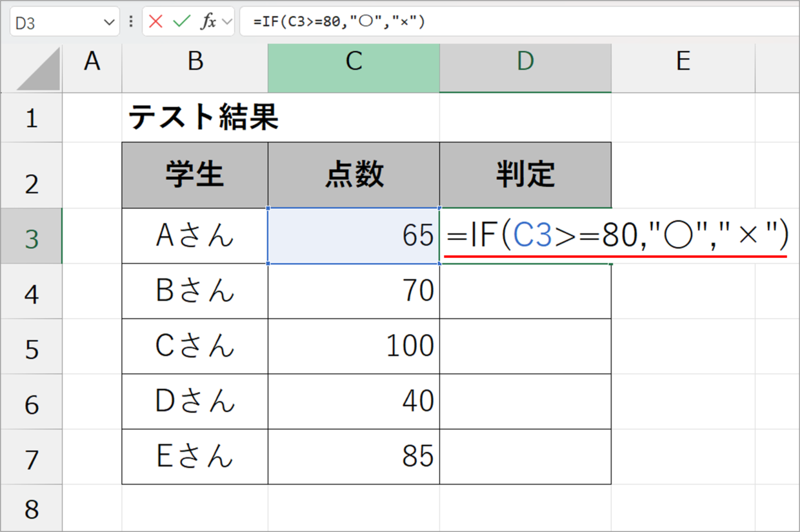Click the 判定 header cell
Viewport: 800px width, 532px height.
[x=526, y=175]
